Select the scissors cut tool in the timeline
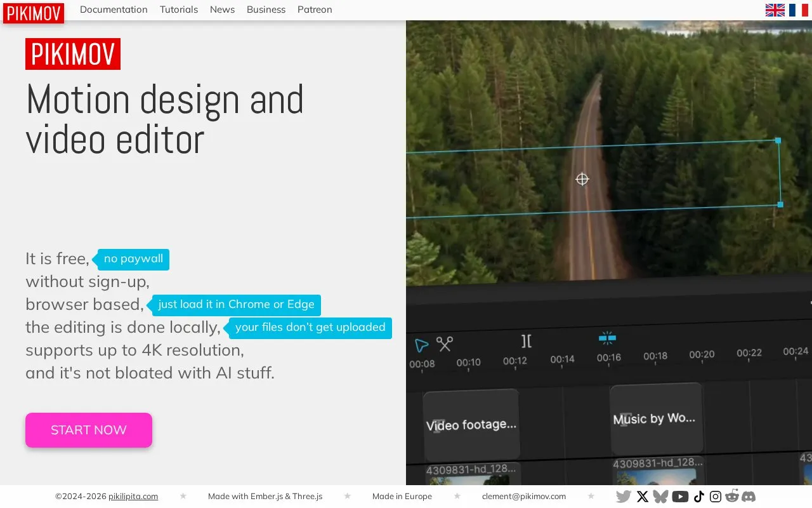 point(445,344)
